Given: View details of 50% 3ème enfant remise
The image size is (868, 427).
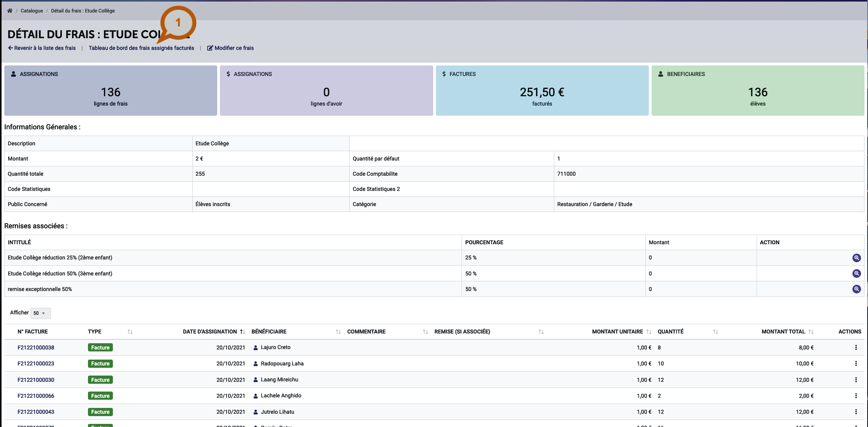Looking at the screenshot, I should click(x=856, y=273).
